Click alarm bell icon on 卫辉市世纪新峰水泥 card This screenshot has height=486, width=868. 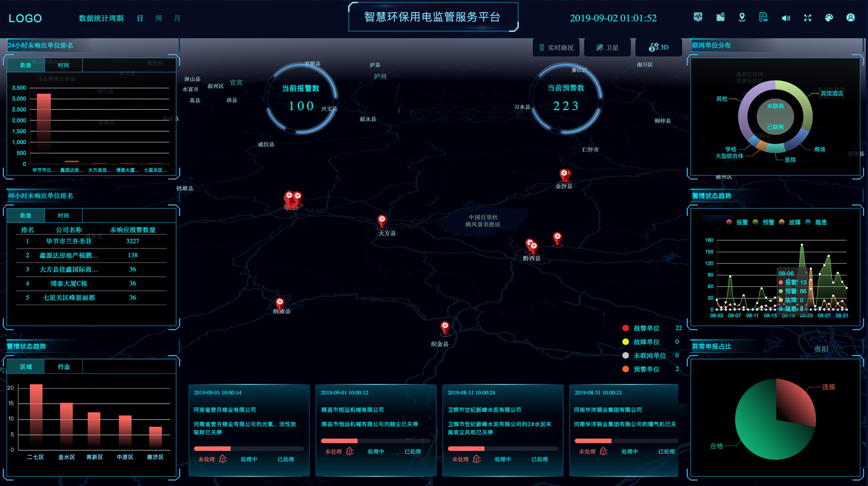(477, 459)
